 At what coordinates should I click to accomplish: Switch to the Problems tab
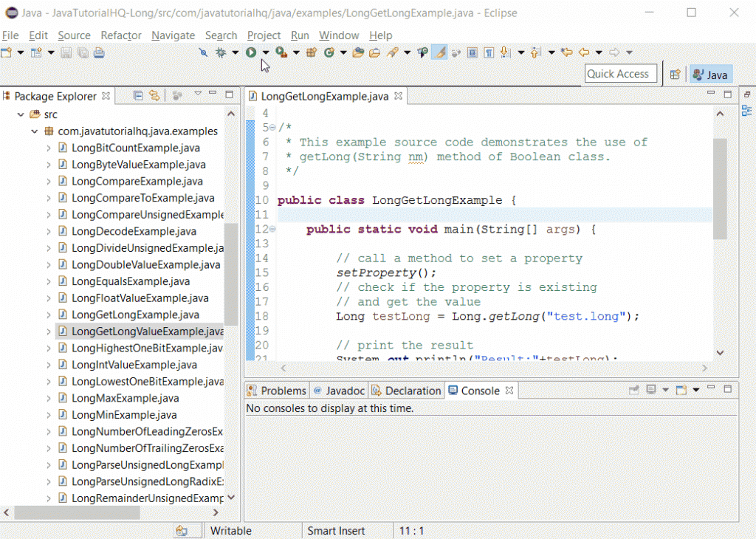tap(283, 390)
